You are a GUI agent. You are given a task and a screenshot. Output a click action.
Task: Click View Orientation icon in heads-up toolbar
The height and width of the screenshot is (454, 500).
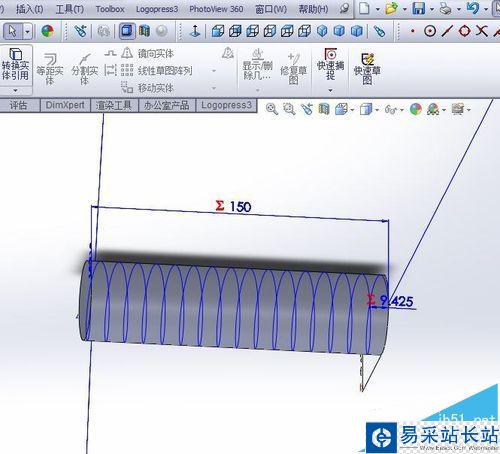click(x=341, y=109)
